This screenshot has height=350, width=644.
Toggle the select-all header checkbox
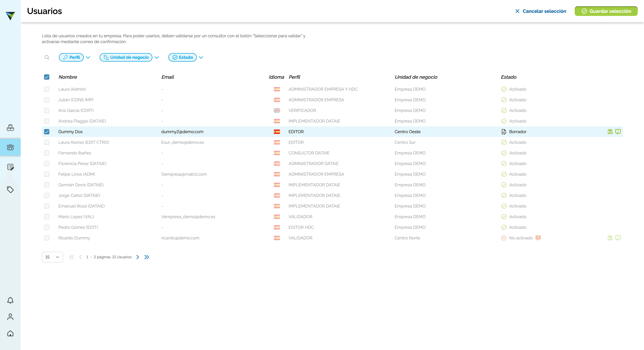point(47,77)
